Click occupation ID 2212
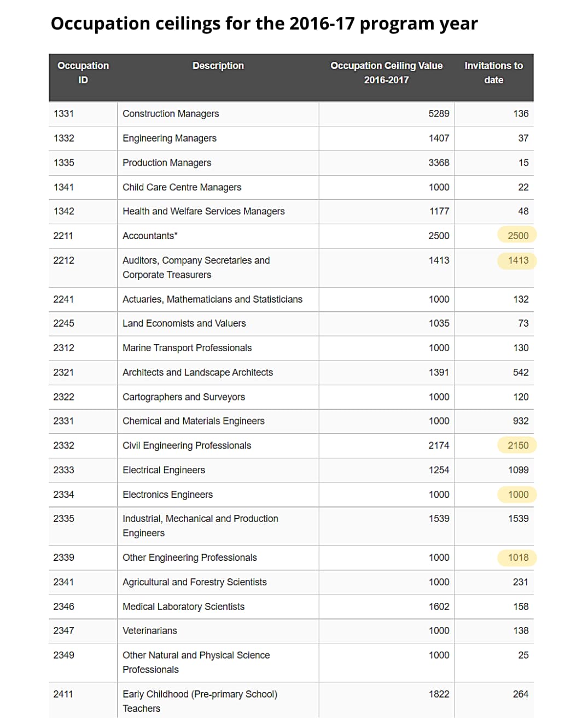The height and width of the screenshot is (726, 588). click(x=63, y=260)
